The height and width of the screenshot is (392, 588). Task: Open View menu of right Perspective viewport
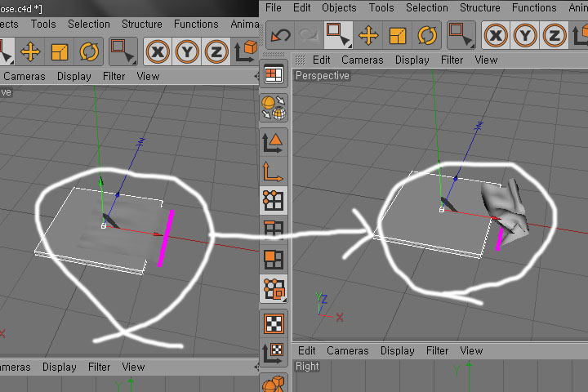tap(486, 60)
